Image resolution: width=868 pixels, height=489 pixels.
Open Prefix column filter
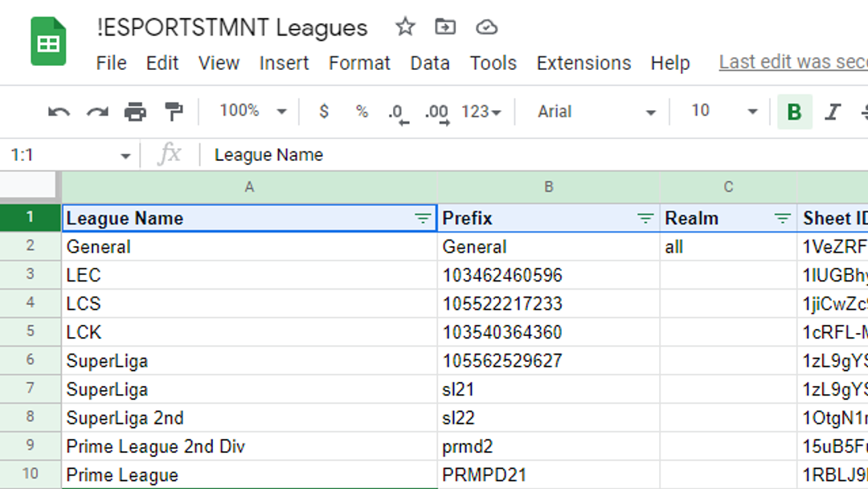click(645, 219)
